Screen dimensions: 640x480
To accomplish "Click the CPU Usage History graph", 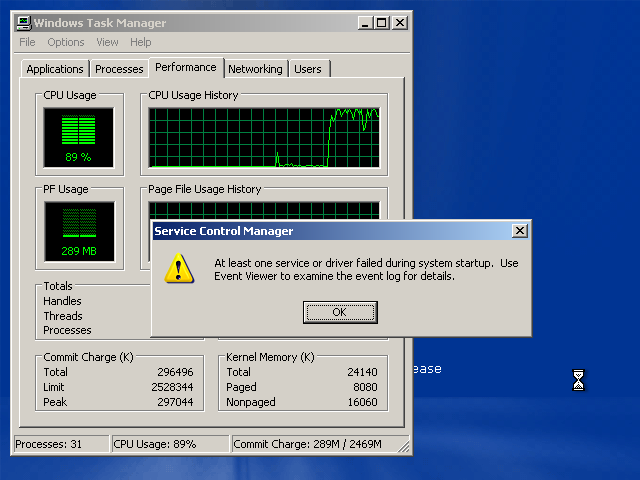I will [264, 138].
